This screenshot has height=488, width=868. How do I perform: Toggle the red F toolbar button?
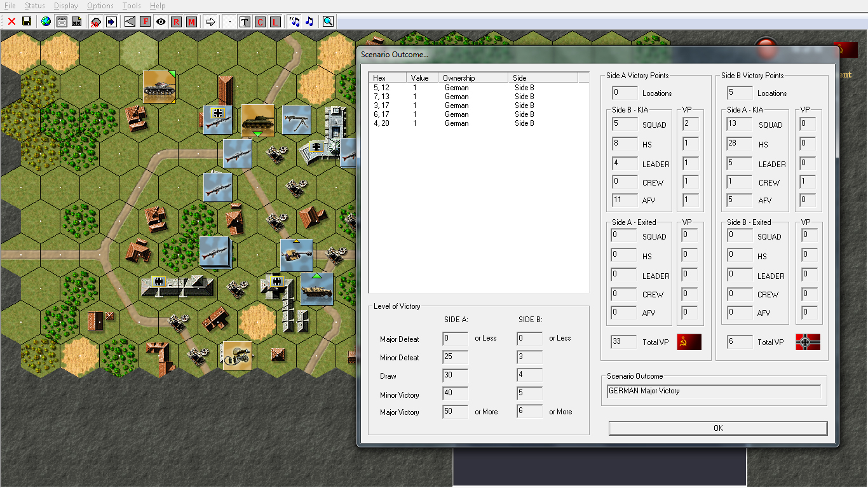click(x=146, y=22)
